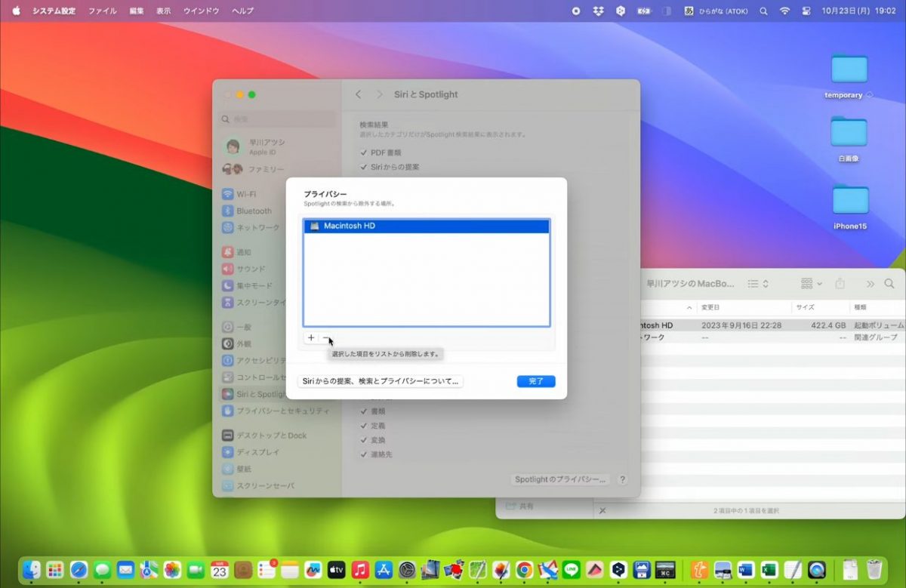Open Siriからの提案、検索とプライバシーについて… info
Viewport: 906px width, 588px height.
point(381,381)
